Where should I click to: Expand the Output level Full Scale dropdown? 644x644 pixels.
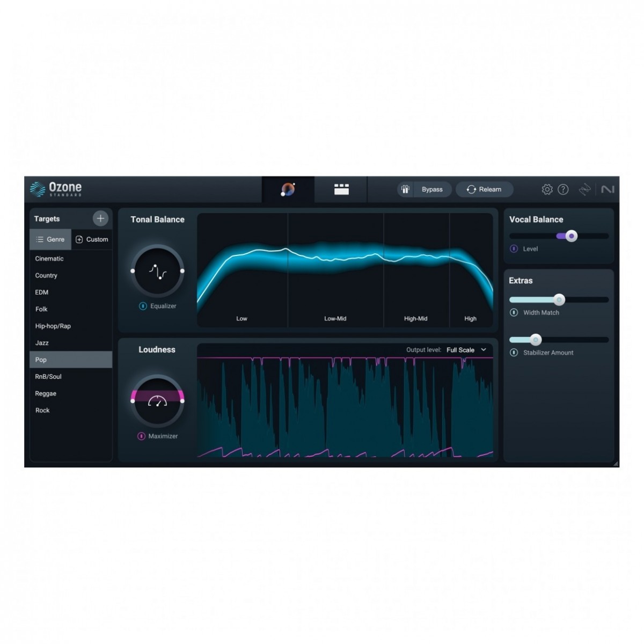(x=466, y=350)
